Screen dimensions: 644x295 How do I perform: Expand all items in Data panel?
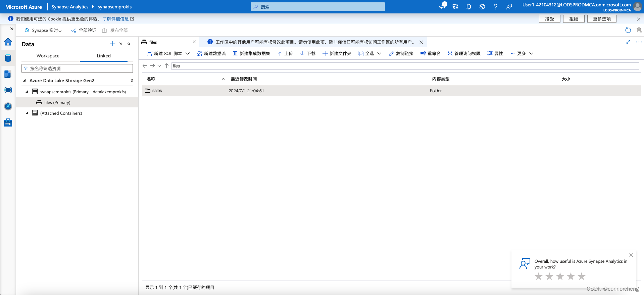tap(121, 44)
